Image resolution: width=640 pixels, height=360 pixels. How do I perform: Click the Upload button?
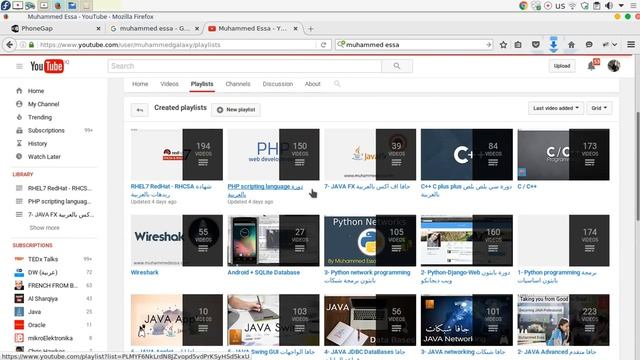(562, 66)
